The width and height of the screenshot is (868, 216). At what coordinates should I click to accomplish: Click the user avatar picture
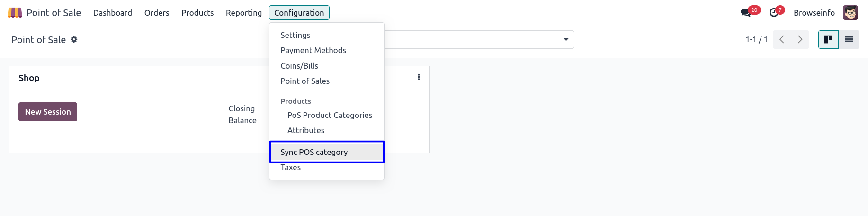pyautogui.click(x=850, y=13)
